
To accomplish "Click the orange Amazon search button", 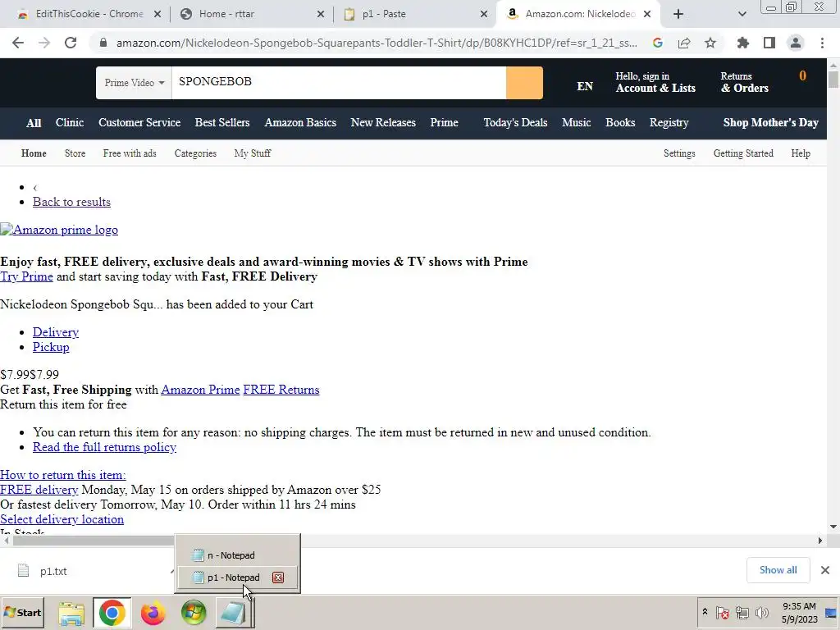I will click(524, 83).
